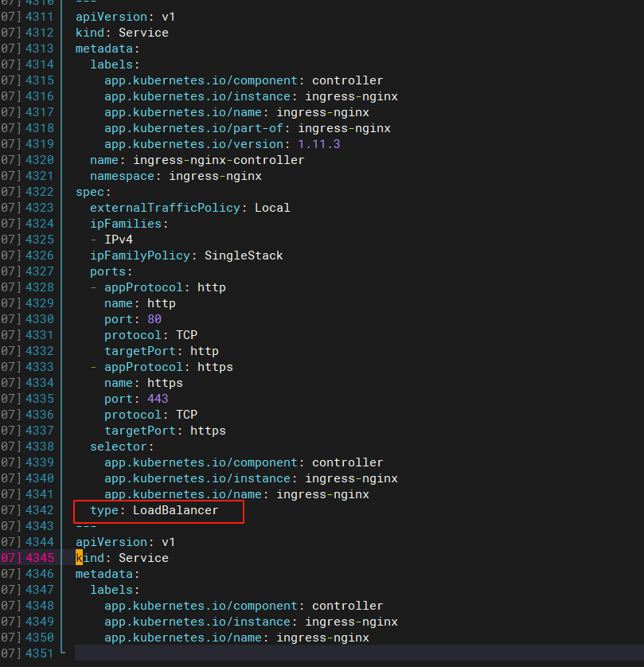The height and width of the screenshot is (667, 644).
Task: Click port value 443
Action: tap(158, 399)
